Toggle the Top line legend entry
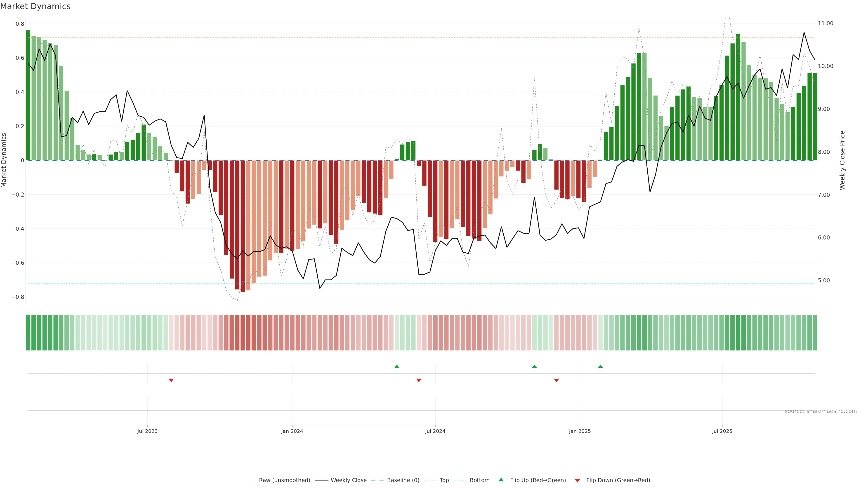The width and height of the screenshot is (868, 488). (x=444, y=480)
